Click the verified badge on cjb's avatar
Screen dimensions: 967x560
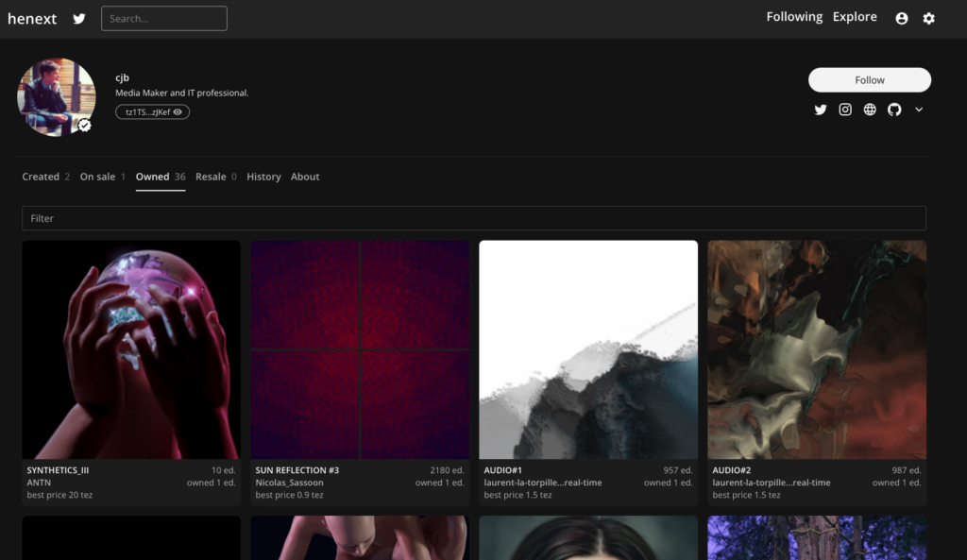coord(84,126)
